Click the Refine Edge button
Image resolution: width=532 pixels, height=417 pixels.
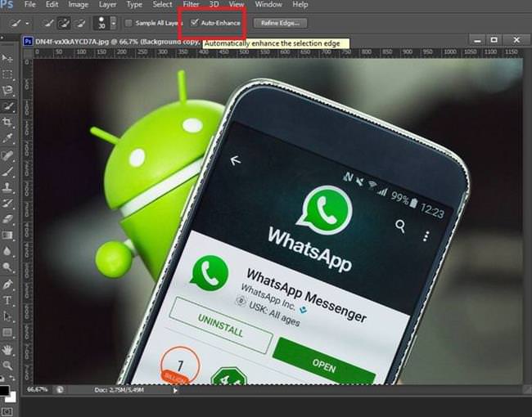coord(280,23)
